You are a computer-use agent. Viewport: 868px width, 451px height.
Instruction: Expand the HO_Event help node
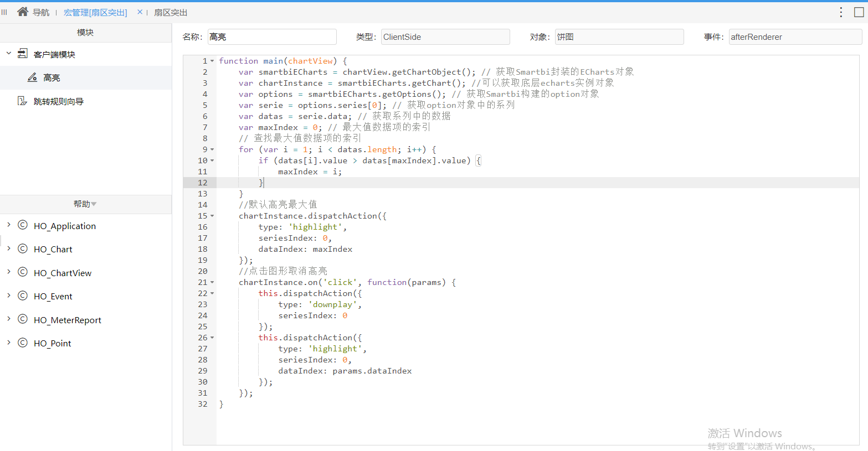tap(9, 296)
